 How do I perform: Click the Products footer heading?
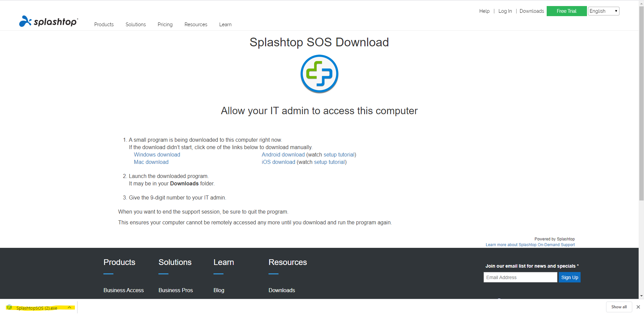tap(119, 262)
